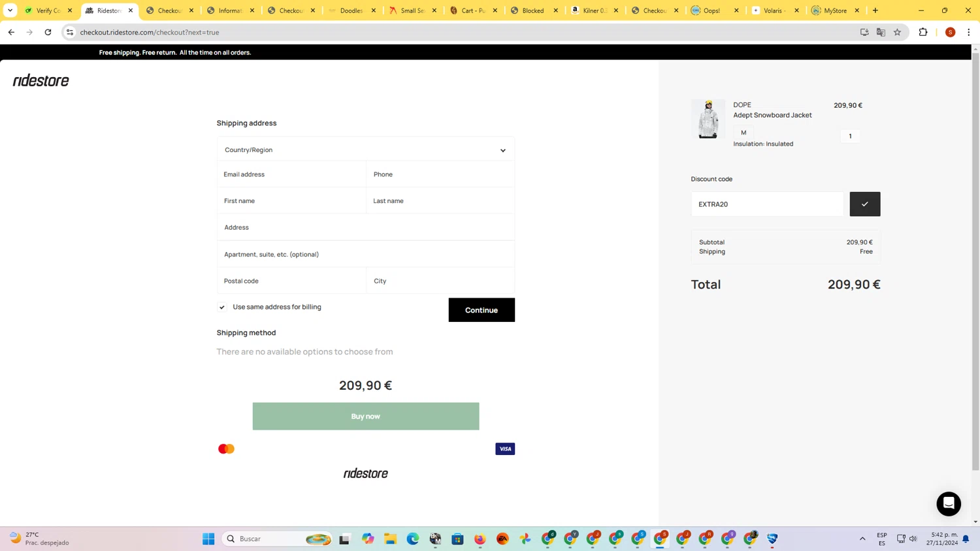Click the quantity box showing 1
Image resolution: width=980 pixels, height=551 pixels.
[850, 136]
